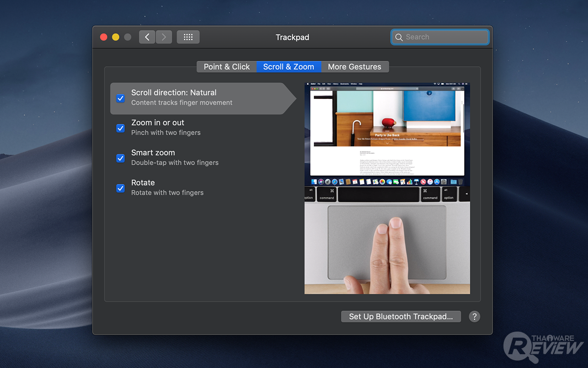Image resolution: width=588 pixels, height=368 pixels.
Task: Click the magnifying glass in search box
Action: (399, 37)
